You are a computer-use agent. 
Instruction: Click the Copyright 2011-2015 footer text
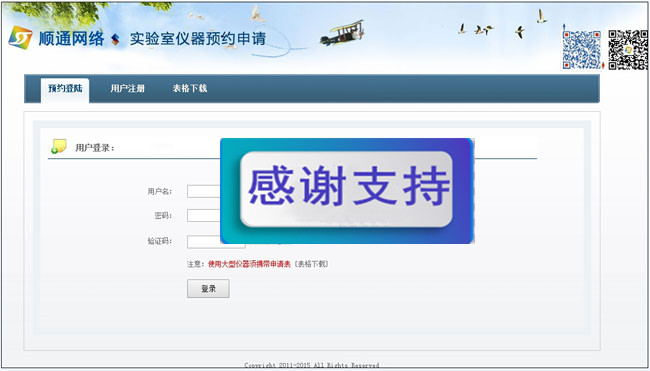pos(311,365)
